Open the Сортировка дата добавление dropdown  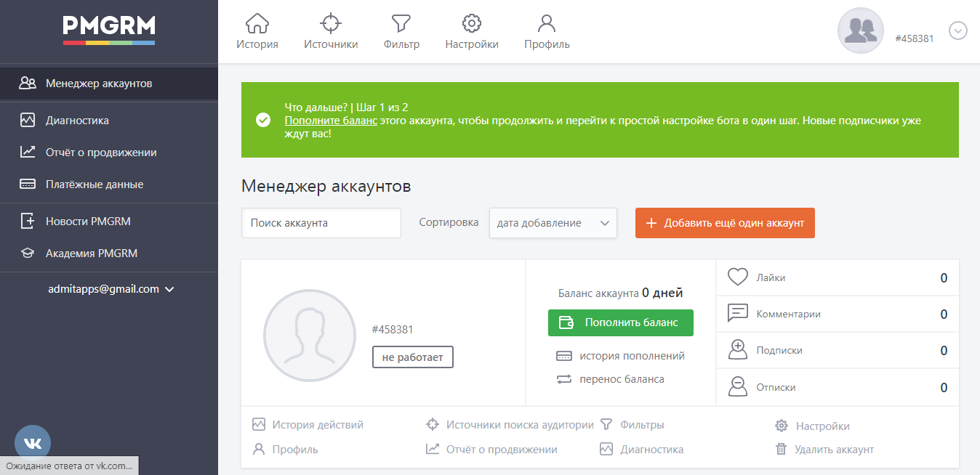(x=553, y=223)
